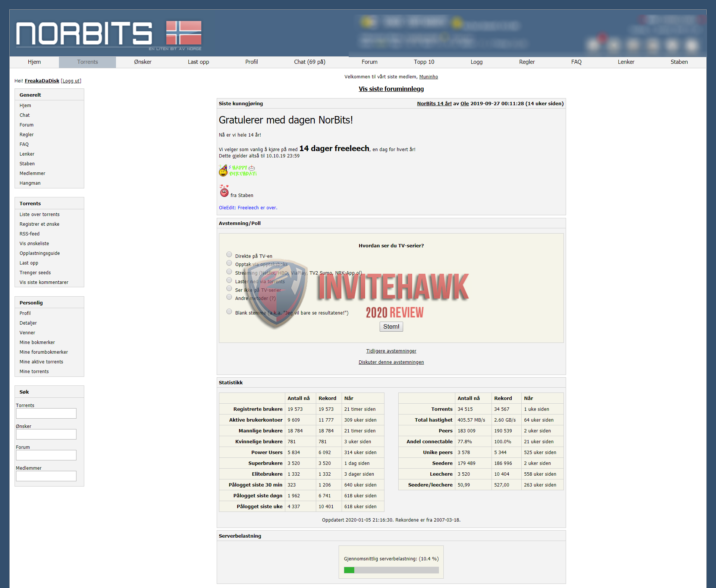Open Staben in the top menu
The height and width of the screenshot is (588, 716).
coord(679,62)
